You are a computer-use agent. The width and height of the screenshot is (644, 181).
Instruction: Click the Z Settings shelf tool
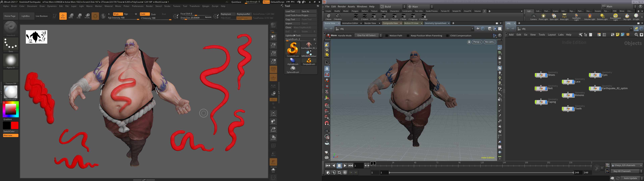pos(423,17)
